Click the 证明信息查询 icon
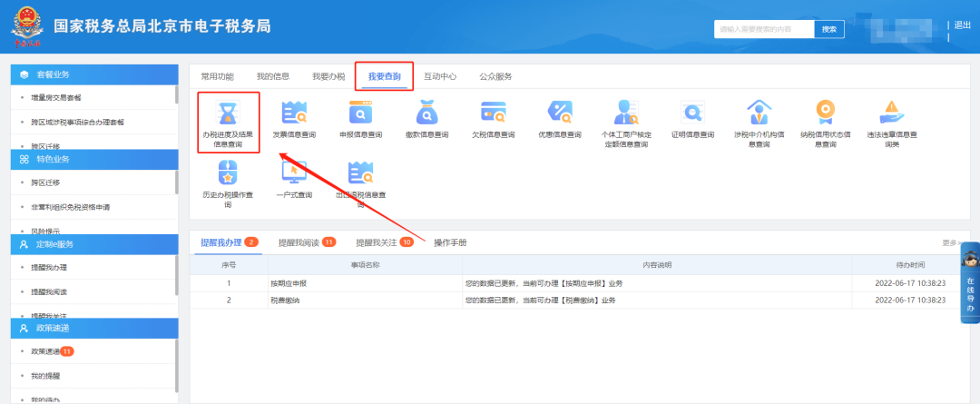Viewport: 980px width, 404px height. tap(692, 113)
